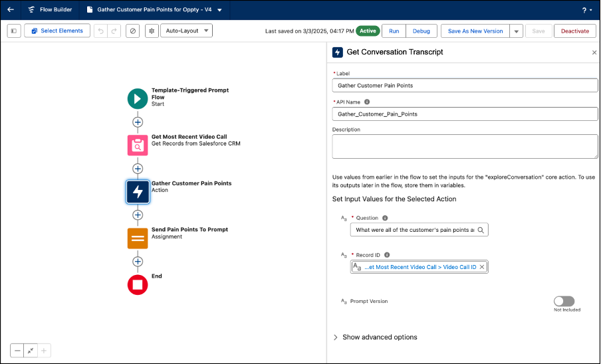Toggle Prompt Version include switch
601x364 pixels.
pyautogui.click(x=564, y=301)
